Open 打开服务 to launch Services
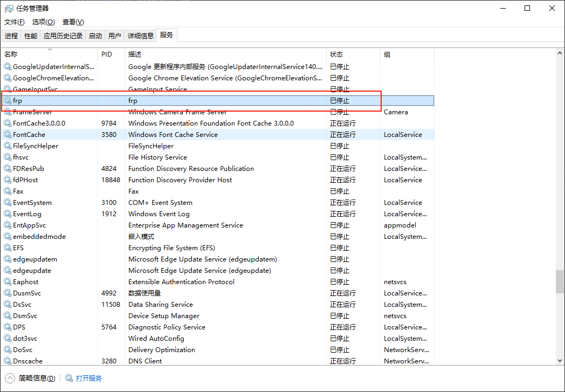Viewport: 565px width, 392px height. (x=88, y=378)
